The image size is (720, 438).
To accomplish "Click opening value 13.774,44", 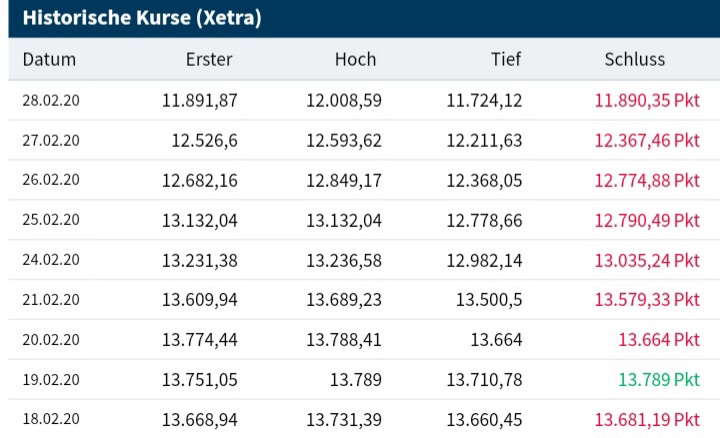I will (x=200, y=340).
